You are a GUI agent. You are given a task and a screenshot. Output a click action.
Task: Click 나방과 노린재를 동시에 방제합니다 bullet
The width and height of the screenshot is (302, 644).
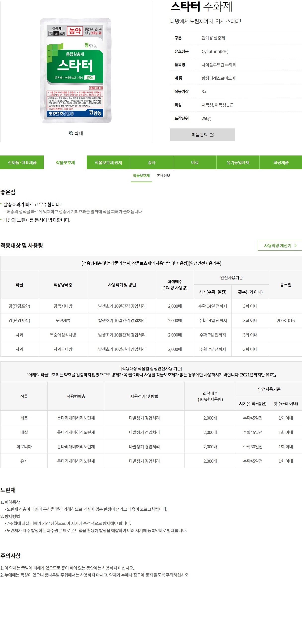[x=37, y=220]
